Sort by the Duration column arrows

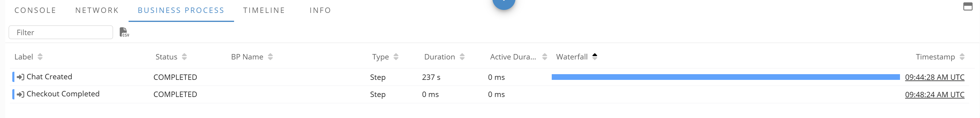click(x=462, y=57)
